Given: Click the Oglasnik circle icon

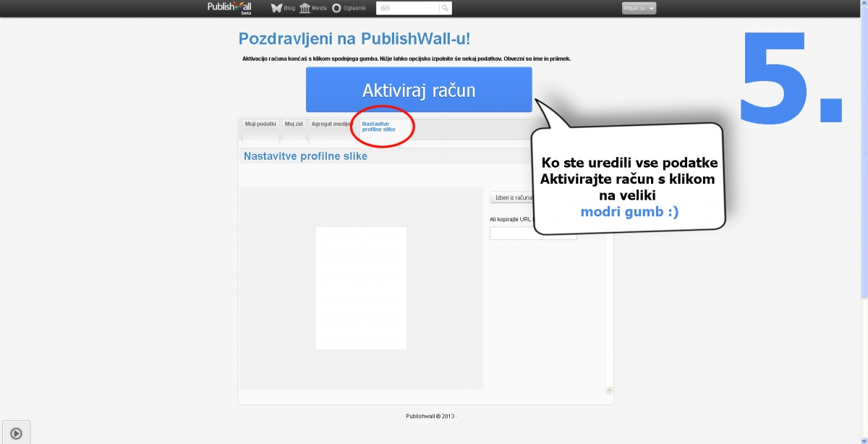Looking at the screenshot, I should point(336,9).
